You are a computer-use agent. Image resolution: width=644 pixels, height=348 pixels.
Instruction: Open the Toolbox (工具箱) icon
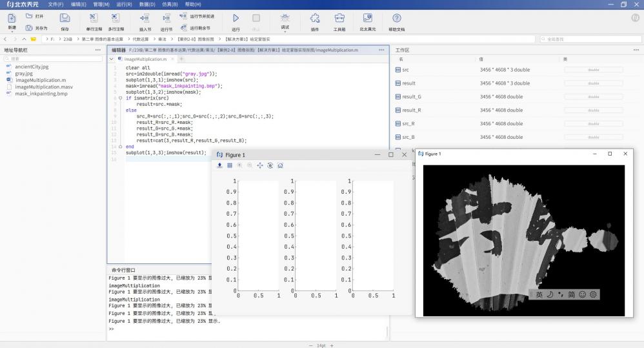pos(339,19)
